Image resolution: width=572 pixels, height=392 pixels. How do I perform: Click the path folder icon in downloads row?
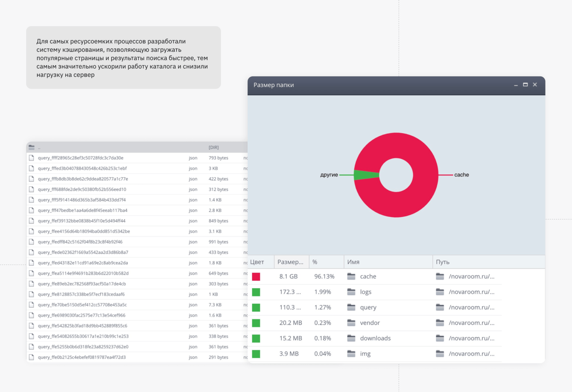click(440, 338)
